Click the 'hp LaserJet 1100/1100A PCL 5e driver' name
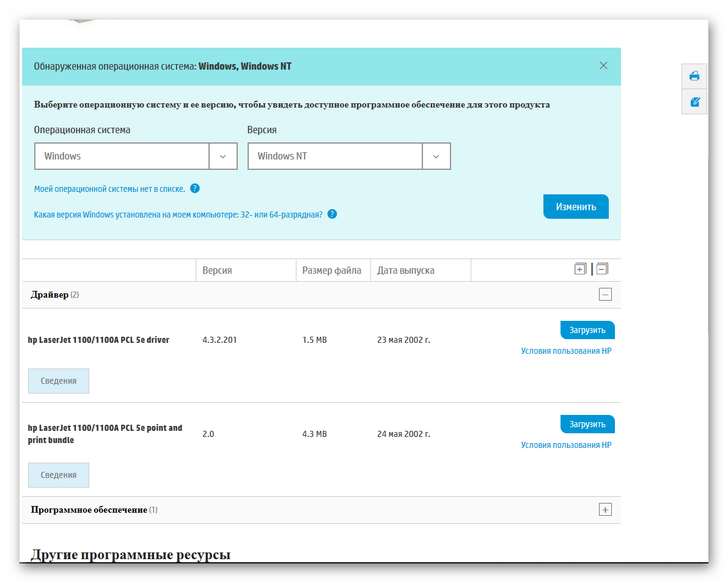 98,340
